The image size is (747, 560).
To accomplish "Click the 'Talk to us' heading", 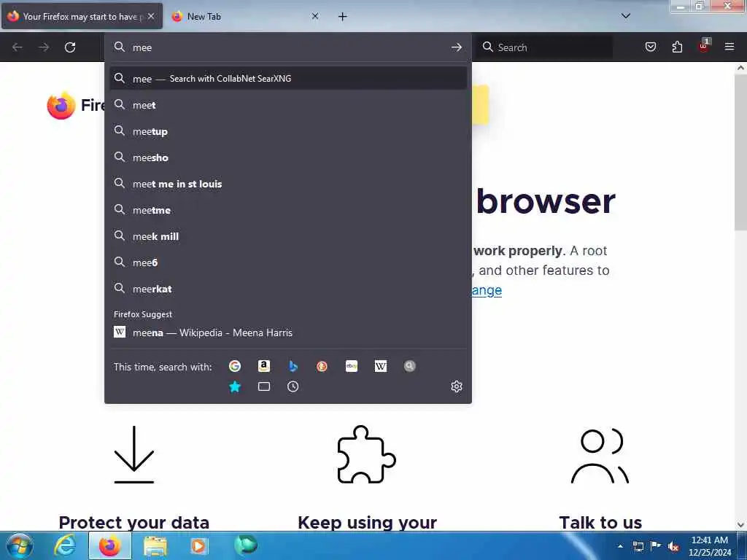I will 600,522.
